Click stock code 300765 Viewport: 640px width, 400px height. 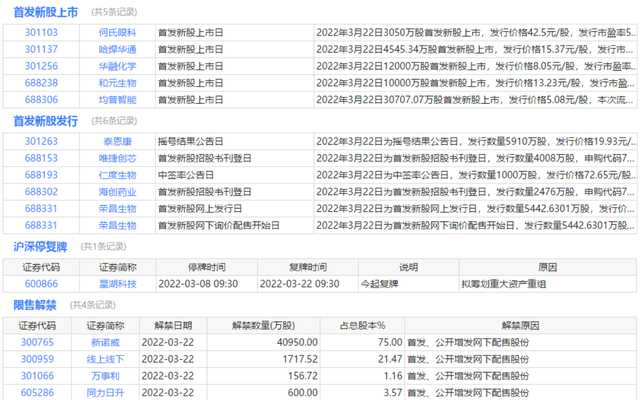tap(37, 342)
